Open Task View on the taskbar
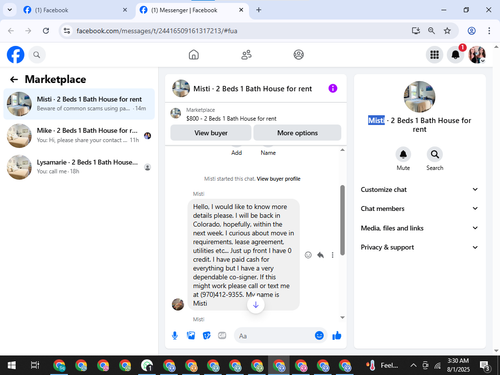Screen dimensions: 500x375 35,365
